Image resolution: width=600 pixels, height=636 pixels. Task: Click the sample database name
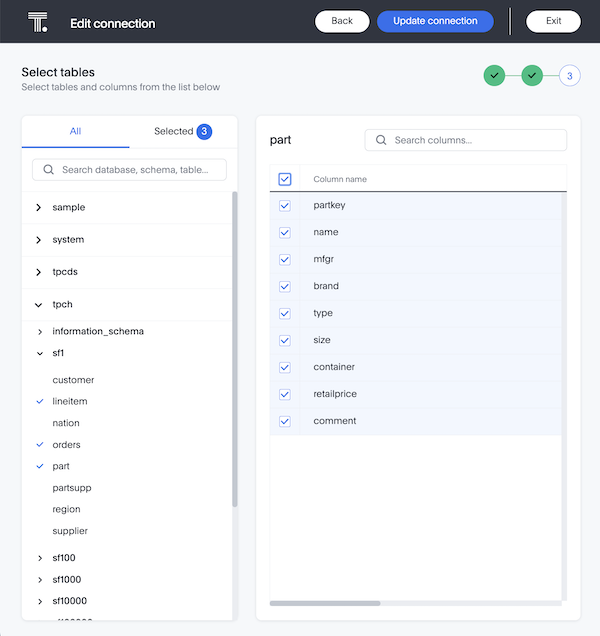tap(69, 207)
